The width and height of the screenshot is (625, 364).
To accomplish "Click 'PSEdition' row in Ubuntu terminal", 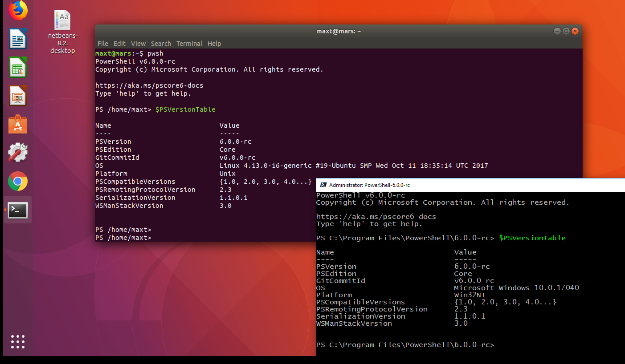I will pos(113,150).
